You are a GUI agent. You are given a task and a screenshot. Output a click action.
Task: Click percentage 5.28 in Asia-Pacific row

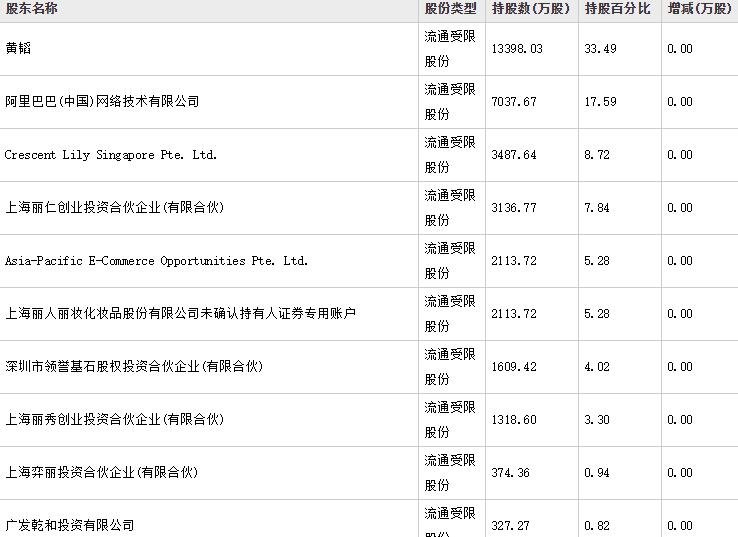click(x=597, y=261)
